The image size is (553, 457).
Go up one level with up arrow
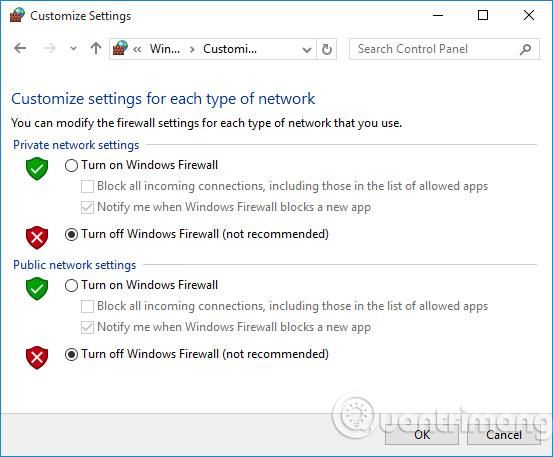pos(96,48)
